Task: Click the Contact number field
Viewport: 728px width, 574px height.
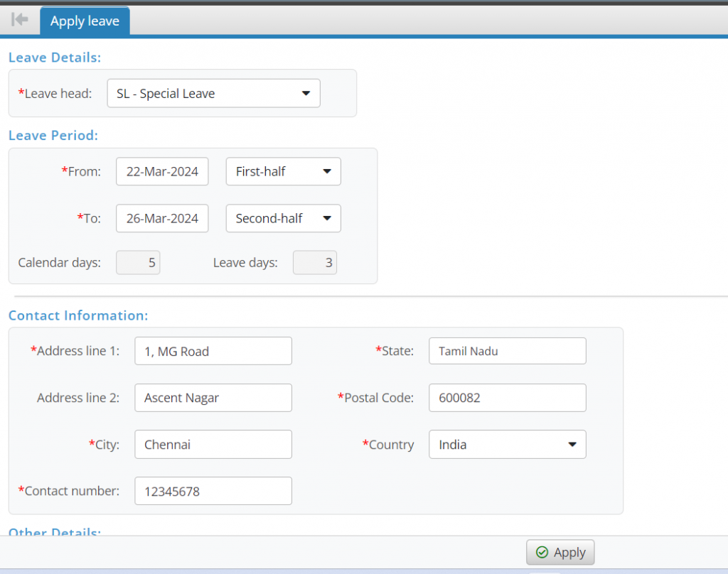Action: coord(213,491)
